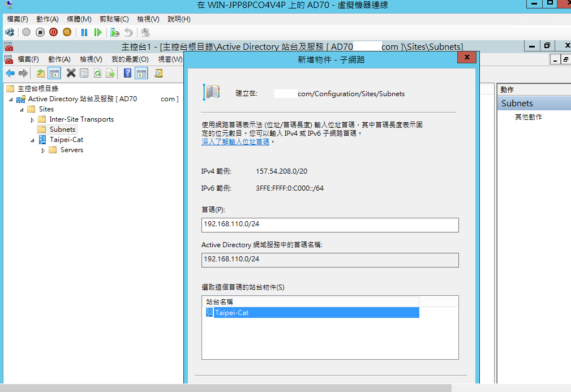Open Help with the blue question mark icon
Viewport: 571px width, 392px height.
pos(127,73)
